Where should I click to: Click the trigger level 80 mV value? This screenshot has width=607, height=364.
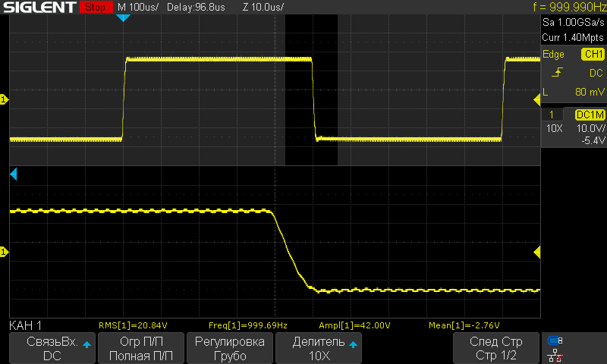pos(590,92)
